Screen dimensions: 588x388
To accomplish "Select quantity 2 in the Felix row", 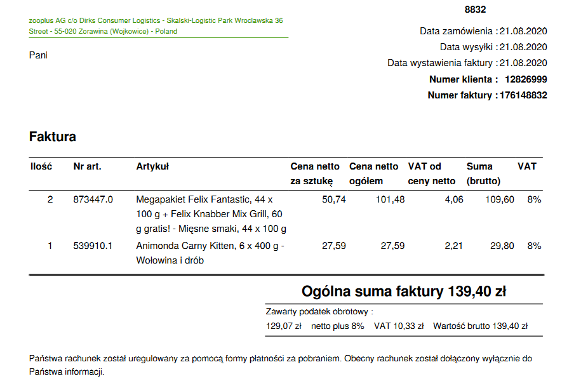I will (50, 199).
